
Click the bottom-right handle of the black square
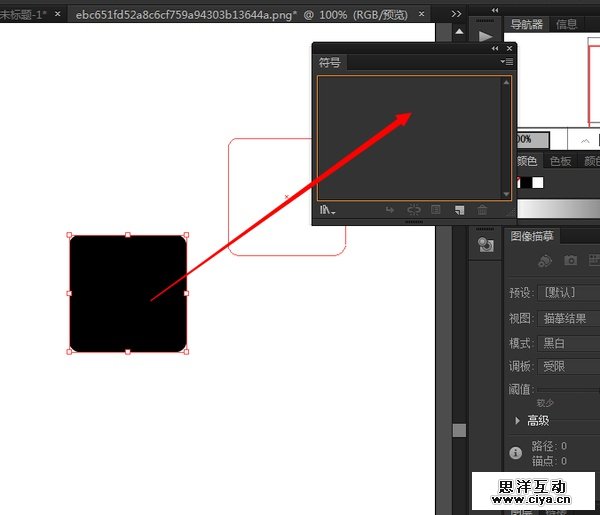(186, 352)
